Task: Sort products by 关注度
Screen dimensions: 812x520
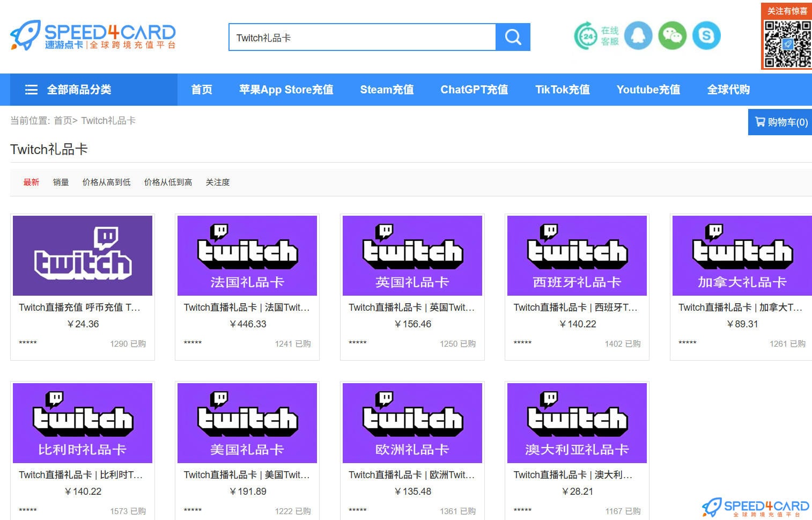Action: pyautogui.click(x=218, y=182)
